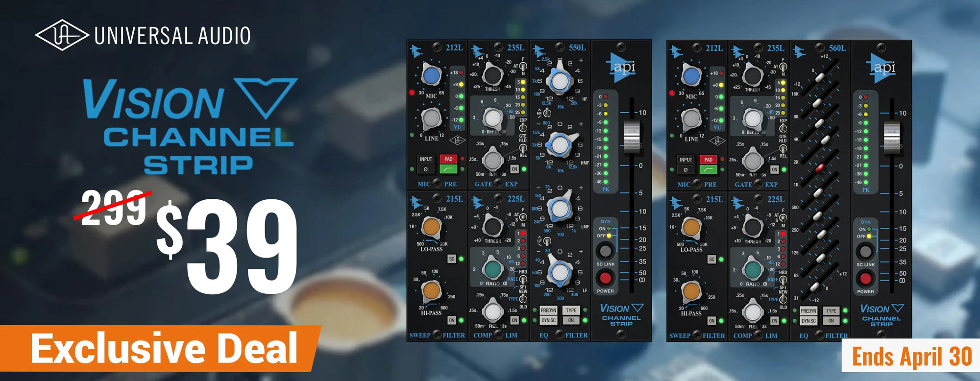The image size is (980, 381).
Task: Flip the EXP/GTE mode switch in left 235L
Action: [523, 128]
